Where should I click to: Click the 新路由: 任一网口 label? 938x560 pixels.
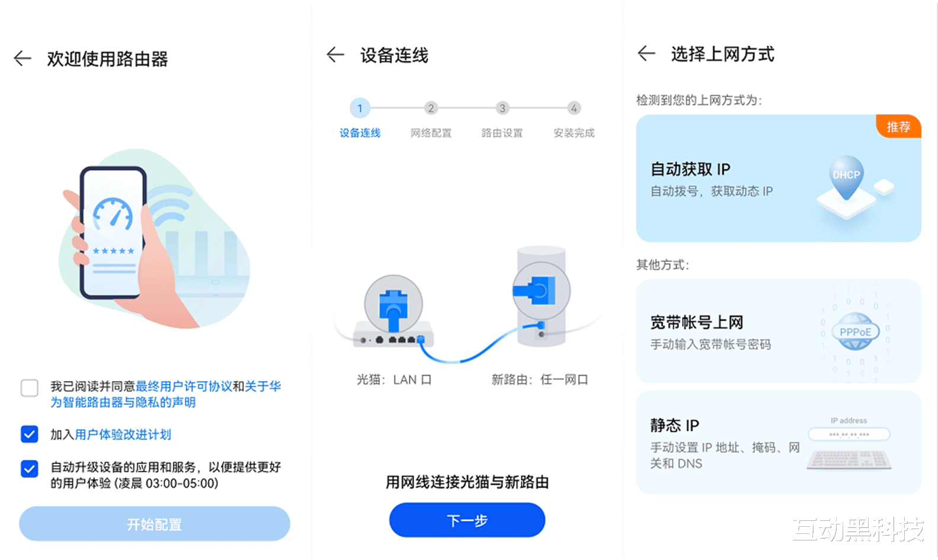coord(540,380)
